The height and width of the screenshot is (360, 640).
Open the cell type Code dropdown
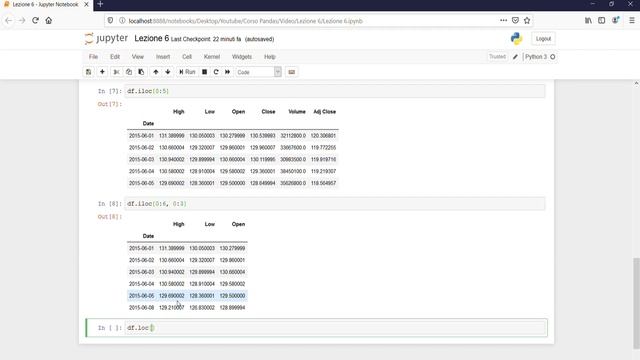(259, 72)
